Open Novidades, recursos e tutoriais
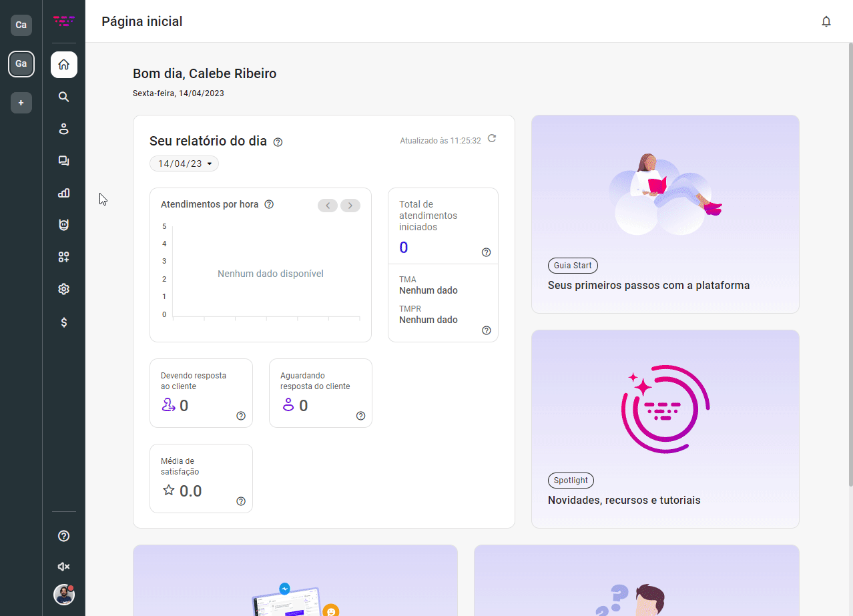853x616 pixels. coord(624,500)
